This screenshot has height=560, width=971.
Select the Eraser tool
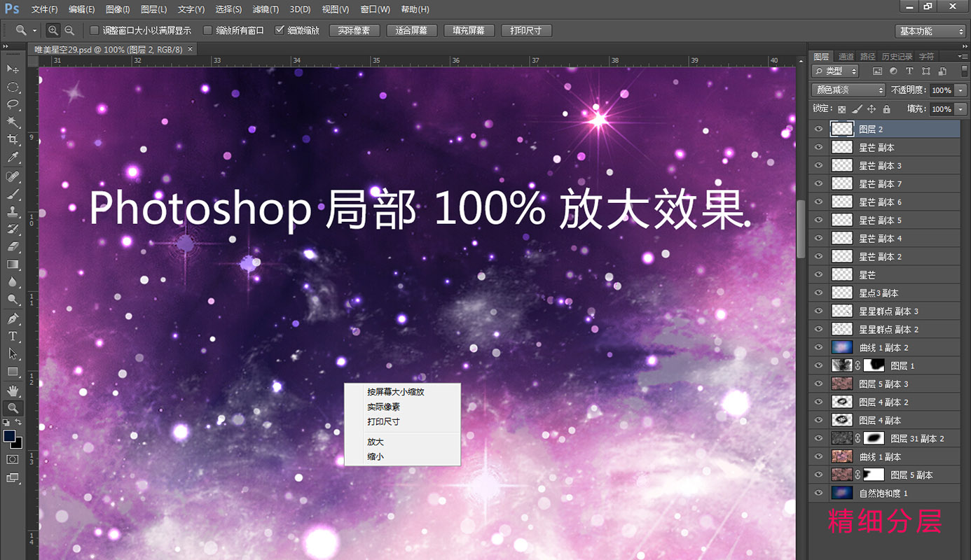click(13, 246)
